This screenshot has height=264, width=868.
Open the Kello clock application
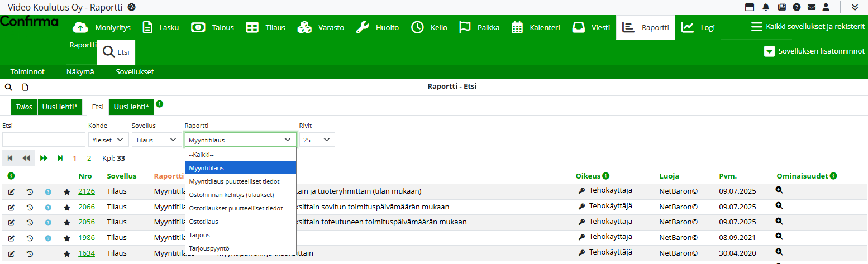coord(417,27)
